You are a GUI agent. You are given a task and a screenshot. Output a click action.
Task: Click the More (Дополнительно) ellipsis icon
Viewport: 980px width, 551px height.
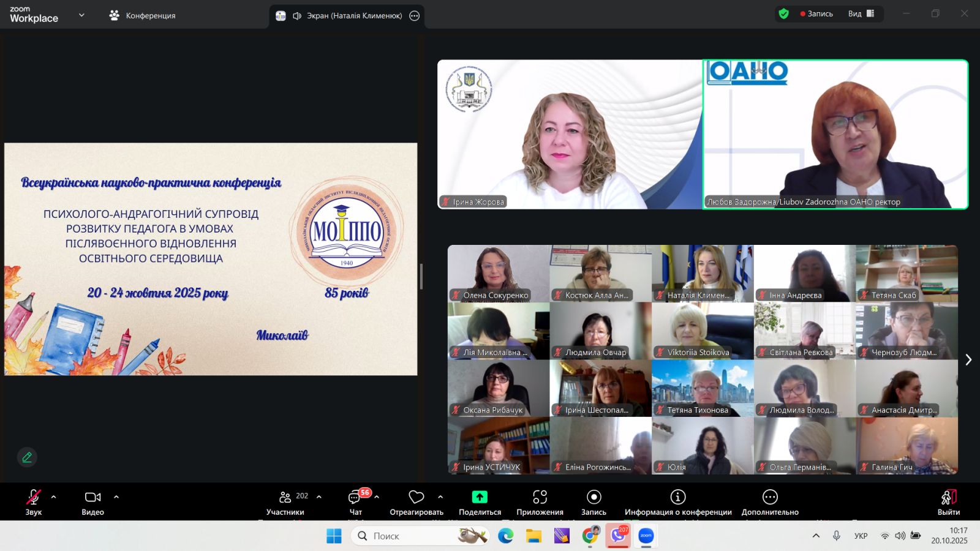point(770,497)
